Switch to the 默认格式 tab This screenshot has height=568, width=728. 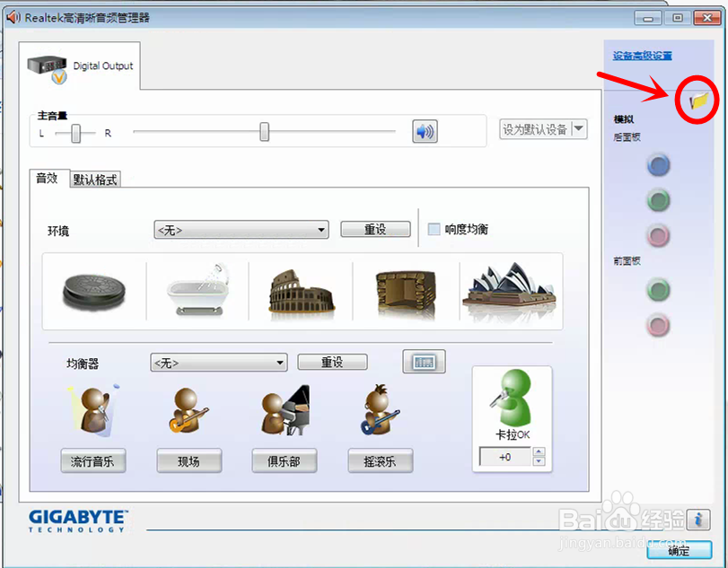94,179
